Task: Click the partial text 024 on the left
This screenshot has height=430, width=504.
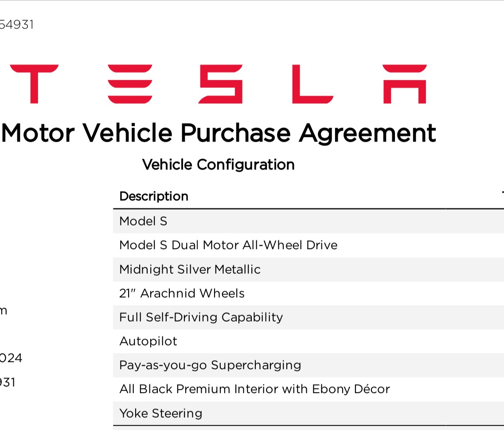Action: [11, 357]
